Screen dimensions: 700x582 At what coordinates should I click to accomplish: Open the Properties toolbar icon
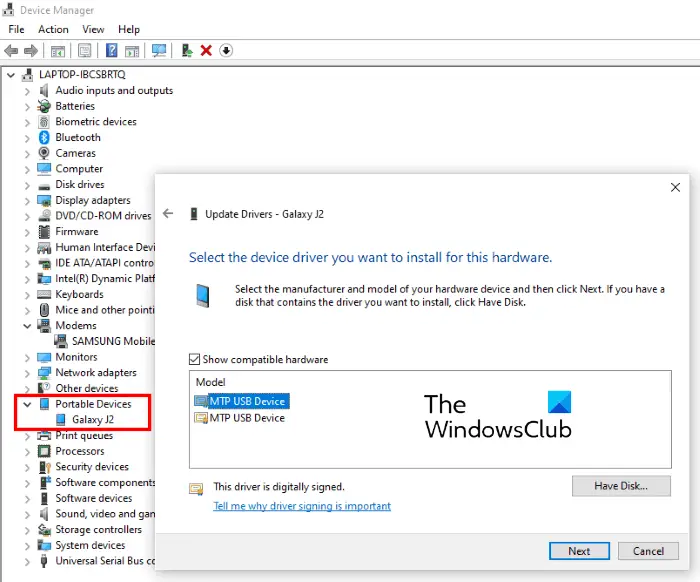[84, 50]
